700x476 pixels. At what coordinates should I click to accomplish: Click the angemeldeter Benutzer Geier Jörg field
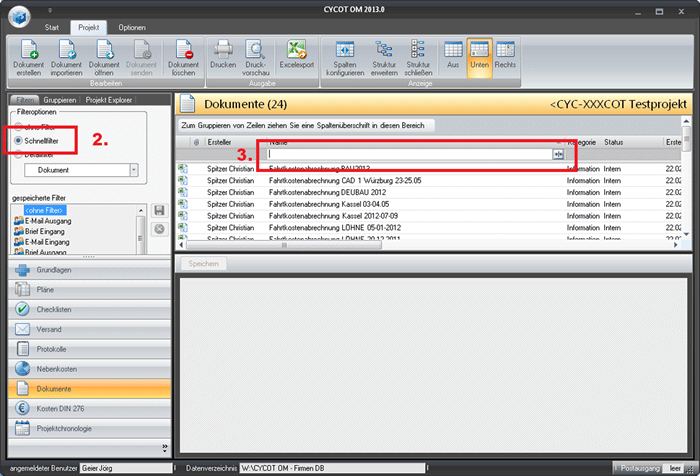(x=126, y=468)
